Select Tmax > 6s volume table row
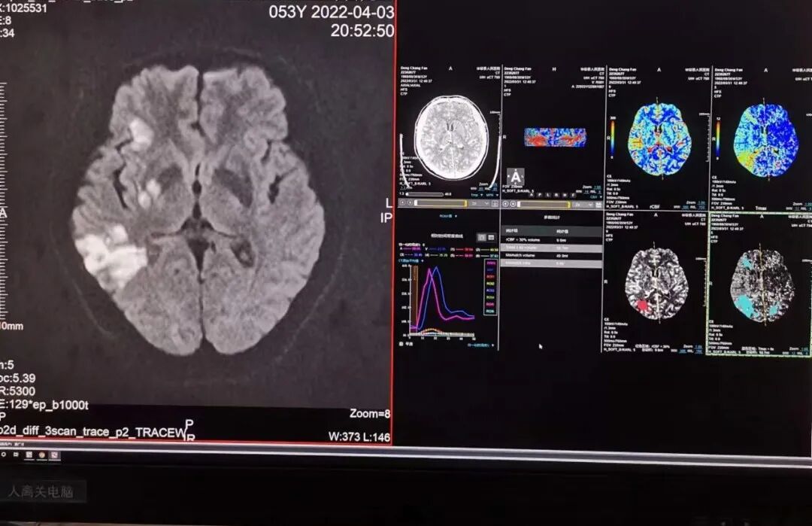 551,248
